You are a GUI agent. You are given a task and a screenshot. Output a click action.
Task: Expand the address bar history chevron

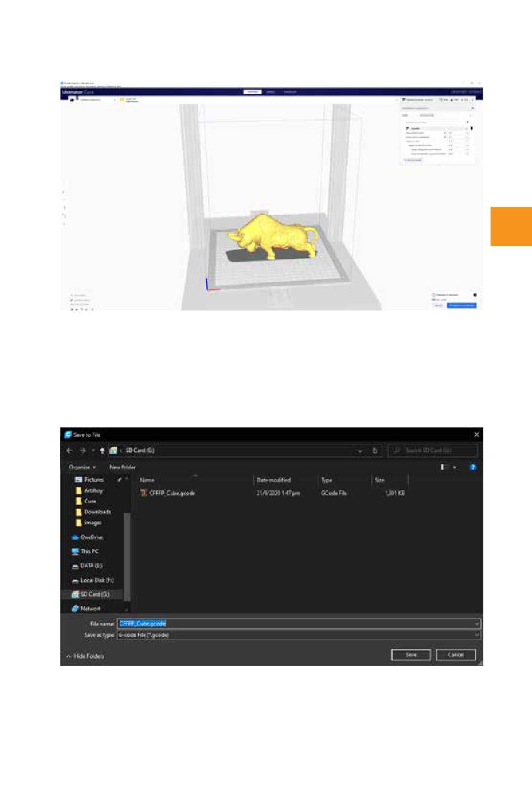click(x=360, y=451)
